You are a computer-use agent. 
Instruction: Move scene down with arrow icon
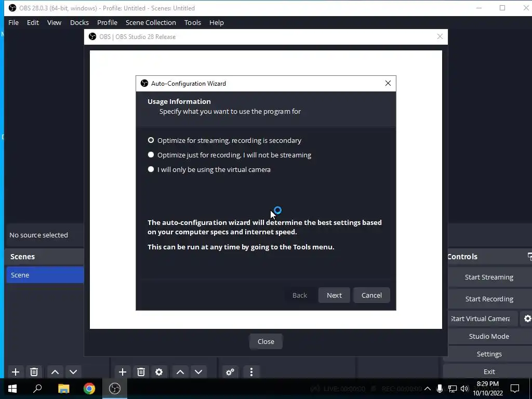(x=73, y=372)
